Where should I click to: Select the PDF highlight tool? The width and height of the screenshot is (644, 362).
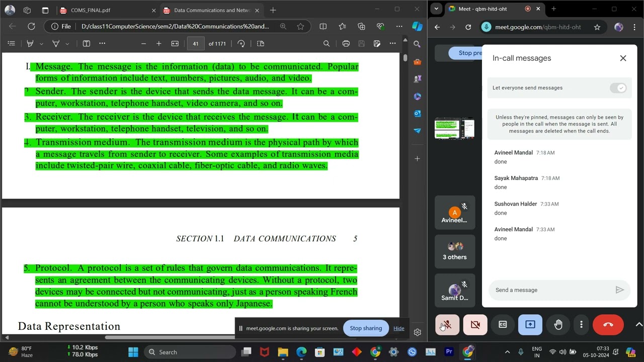pos(30,44)
